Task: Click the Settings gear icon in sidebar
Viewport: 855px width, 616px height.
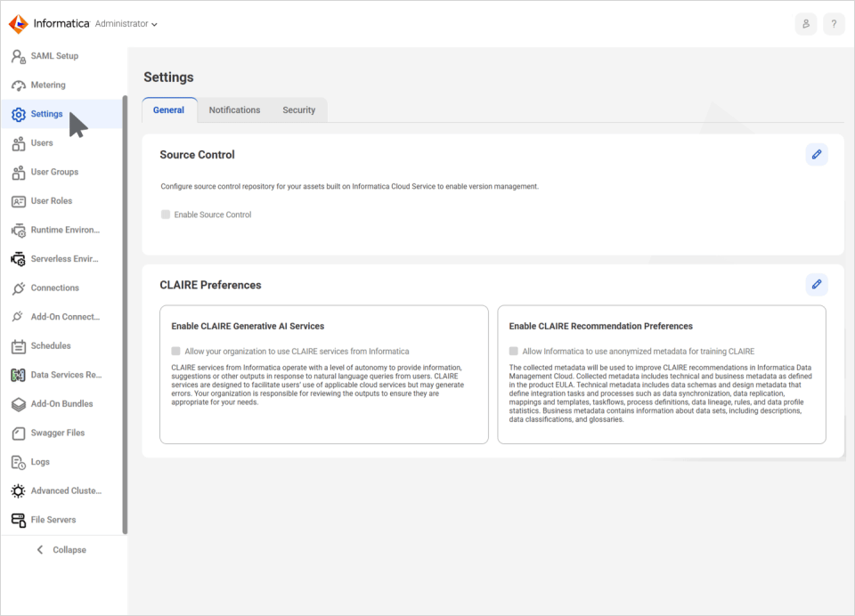Action: [x=19, y=115]
